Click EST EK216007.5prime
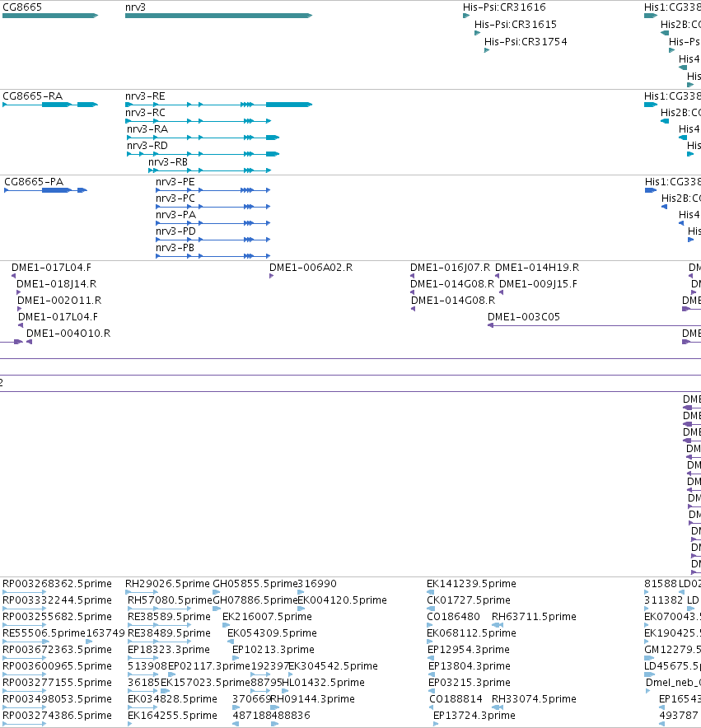Viewport: 701px width, 728px height. click(x=227, y=625)
